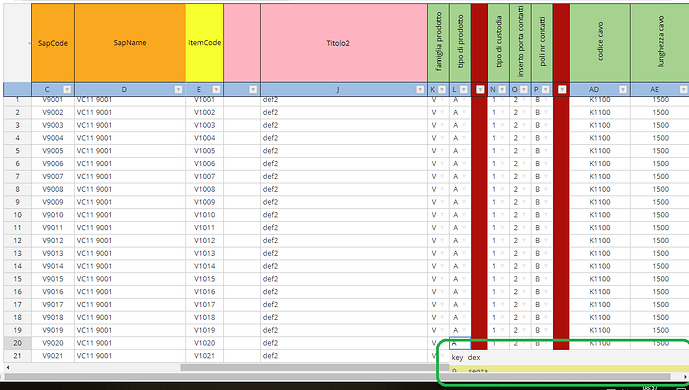Open filter on red column between L and N
This screenshot has height=390, width=689.
480,90
